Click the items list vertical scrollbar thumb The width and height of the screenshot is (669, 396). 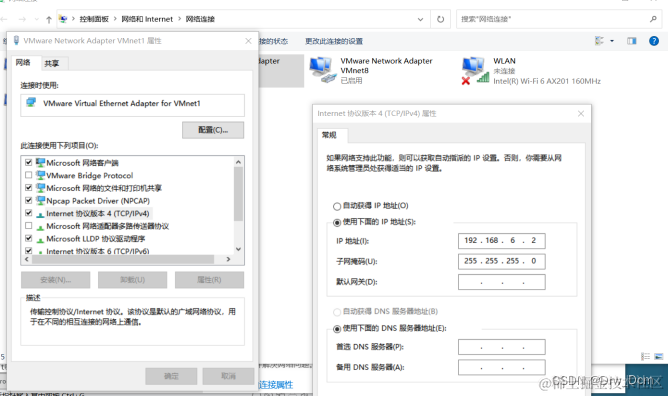pyautogui.click(x=239, y=194)
